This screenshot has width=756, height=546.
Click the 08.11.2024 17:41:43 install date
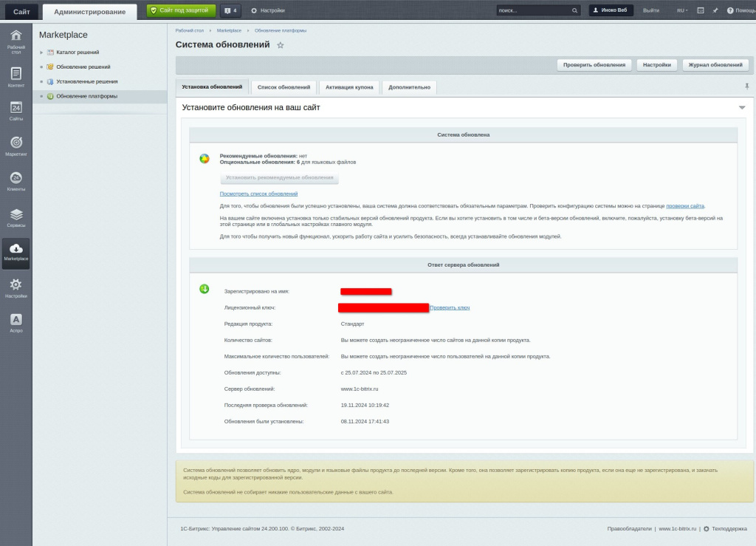coord(365,422)
